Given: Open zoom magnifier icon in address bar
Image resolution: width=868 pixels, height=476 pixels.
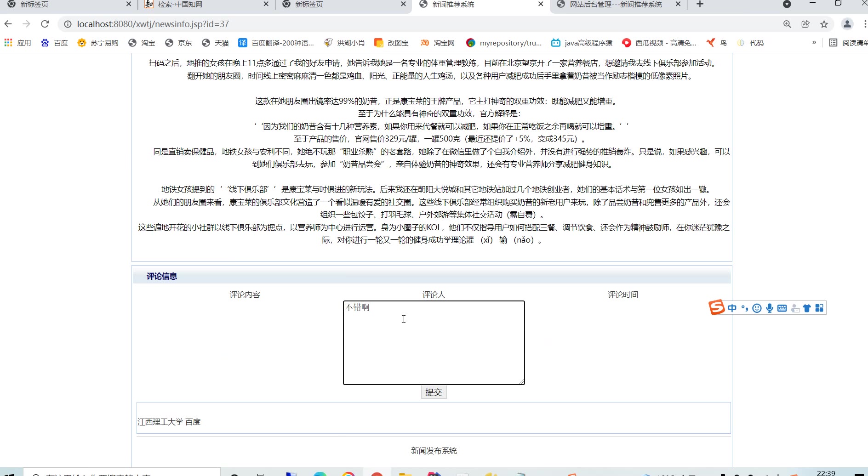Looking at the screenshot, I should pyautogui.click(x=787, y=24).
